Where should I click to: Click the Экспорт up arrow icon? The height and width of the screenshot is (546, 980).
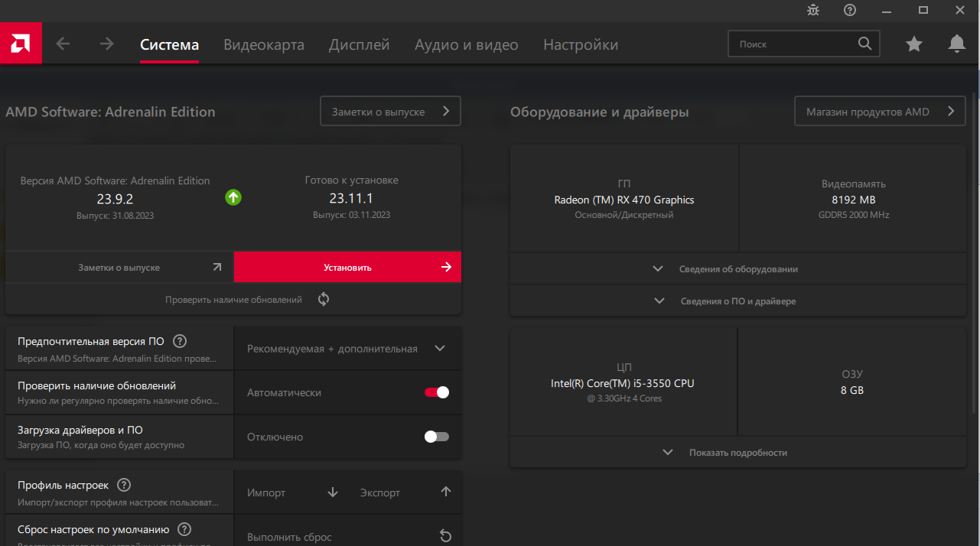tap(446, 492)
